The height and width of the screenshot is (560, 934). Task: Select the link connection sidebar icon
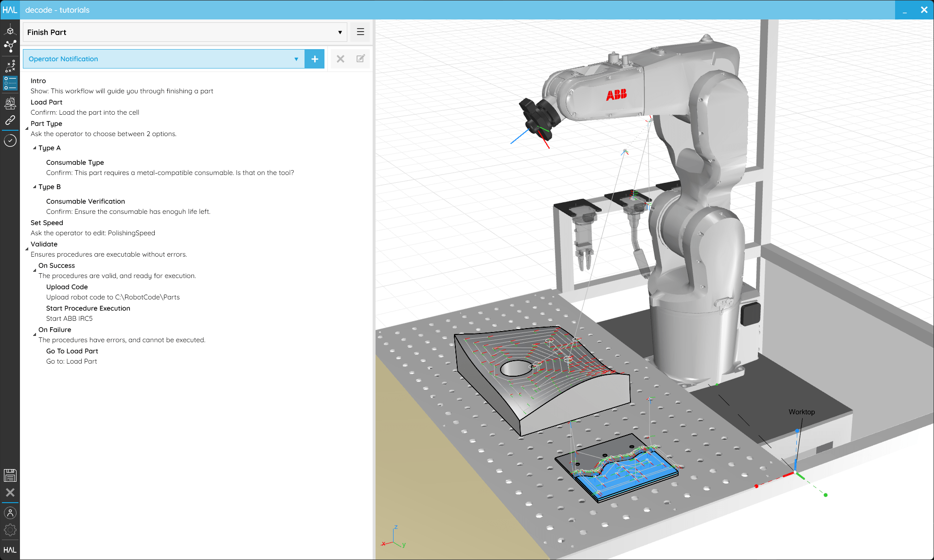[x=10, y=121]
